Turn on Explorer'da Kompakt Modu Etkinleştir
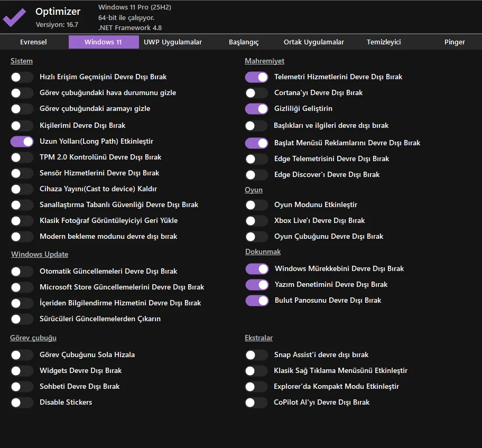Screen dimensions: 482x448 coord(256,387)
